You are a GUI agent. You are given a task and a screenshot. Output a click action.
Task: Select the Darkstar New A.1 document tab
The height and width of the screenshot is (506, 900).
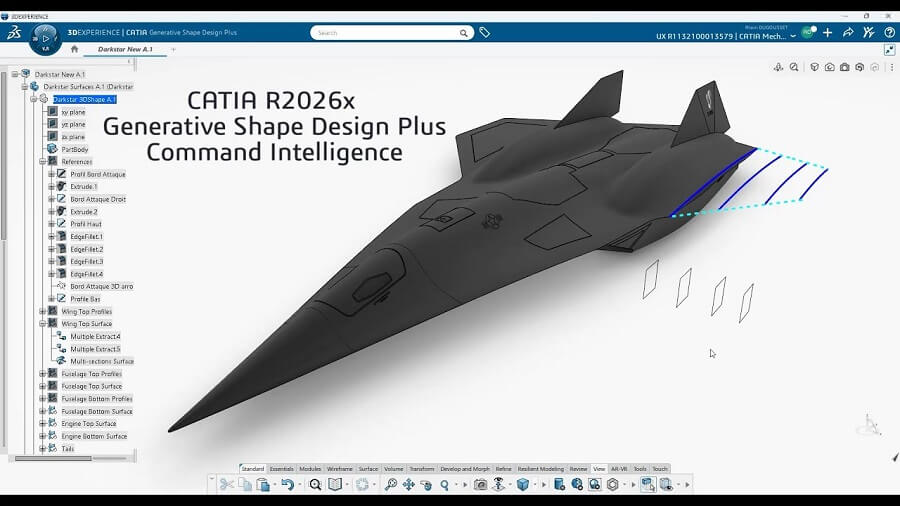coord(125,49)
